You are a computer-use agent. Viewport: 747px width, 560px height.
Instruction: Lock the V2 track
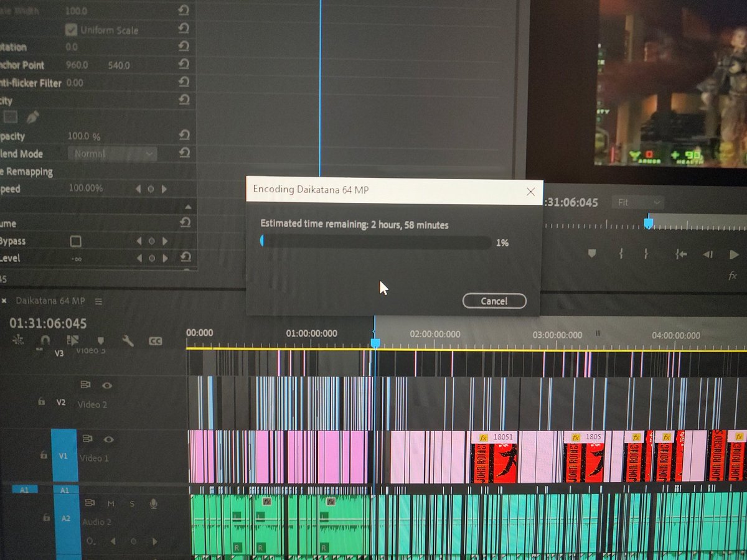click(x=41, y=402)
